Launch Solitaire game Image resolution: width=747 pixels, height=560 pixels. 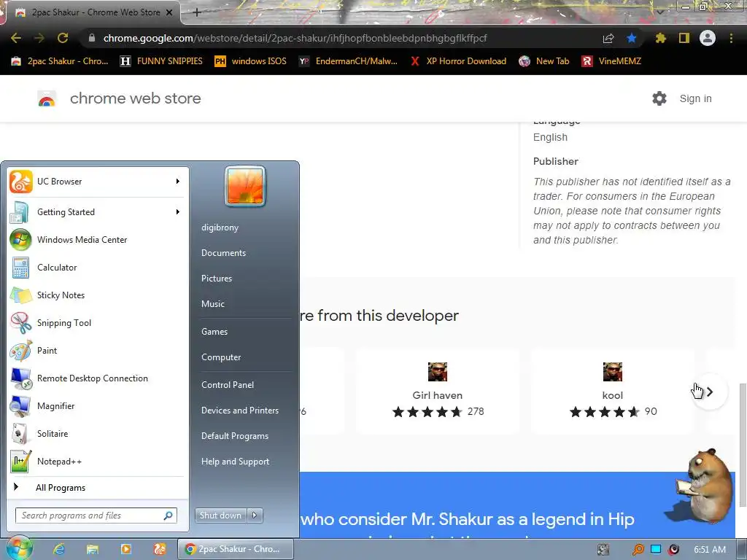(97, 433)
